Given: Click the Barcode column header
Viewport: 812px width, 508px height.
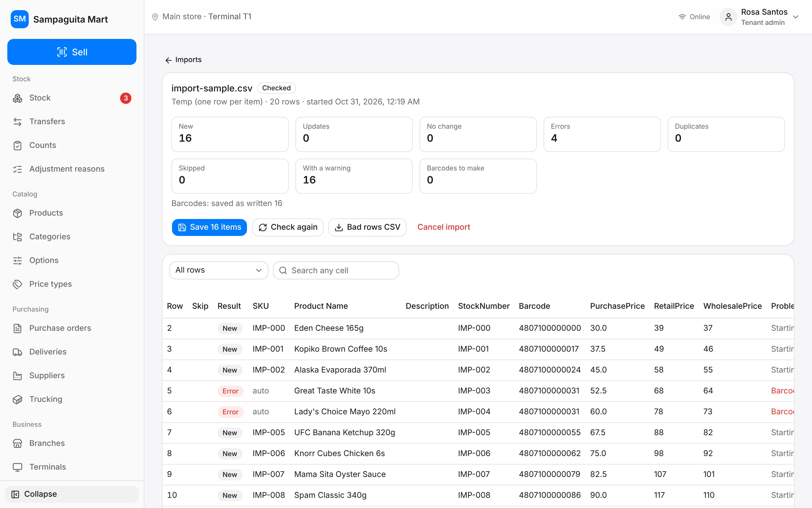Looking at the screenshot, I should [534, 306].
